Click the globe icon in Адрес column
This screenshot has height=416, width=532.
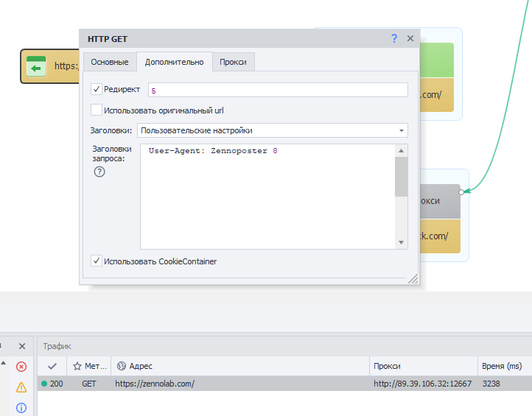[122, 366]
